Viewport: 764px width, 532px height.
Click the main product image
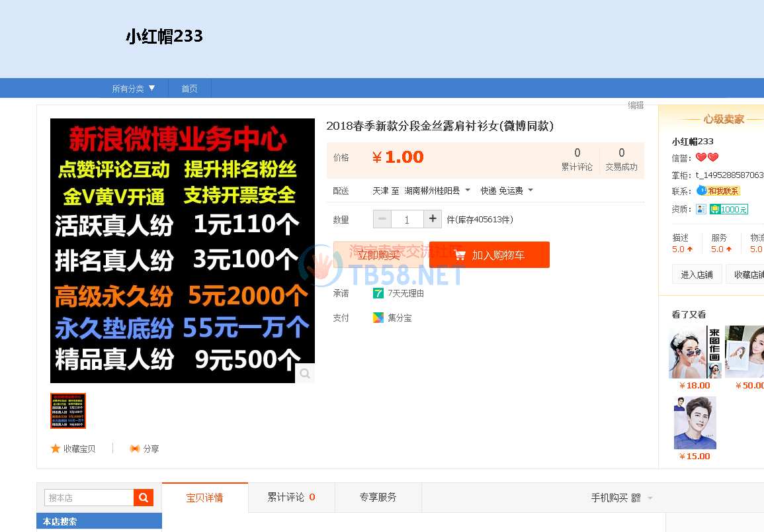[x=182, y=251]
